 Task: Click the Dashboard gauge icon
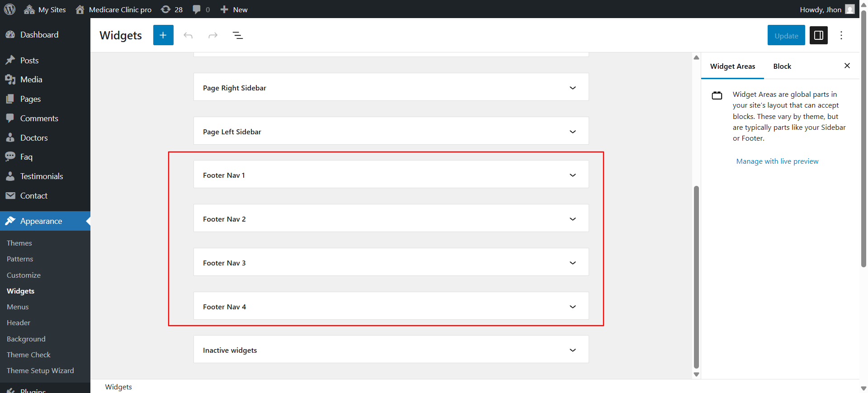[x=10, y=34]
